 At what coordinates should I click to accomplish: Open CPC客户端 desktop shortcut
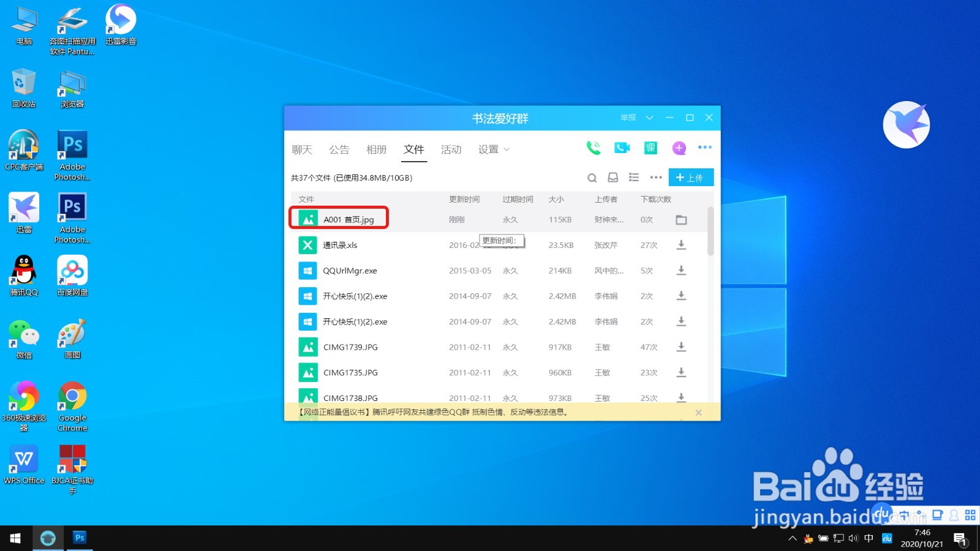24,150
